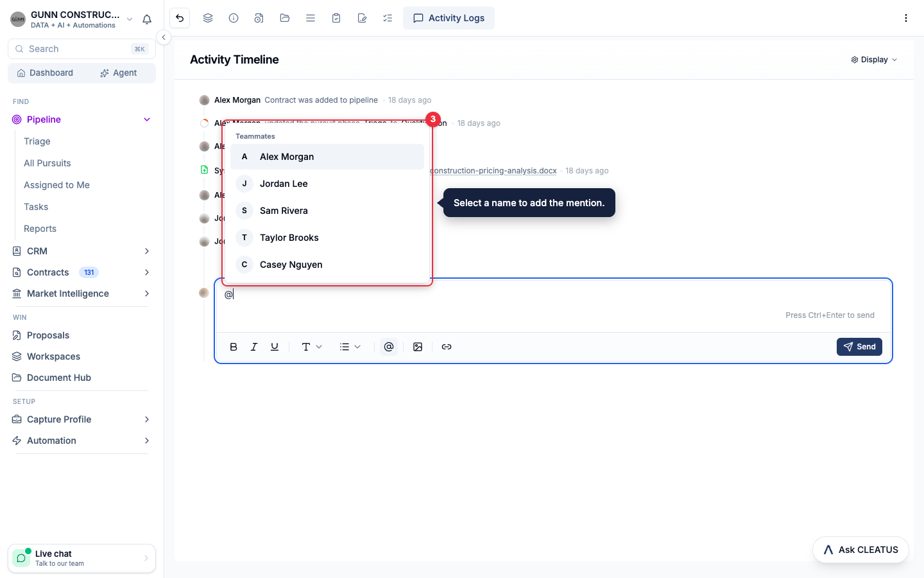
Task: Click the Send button
Action: [859, 347]
